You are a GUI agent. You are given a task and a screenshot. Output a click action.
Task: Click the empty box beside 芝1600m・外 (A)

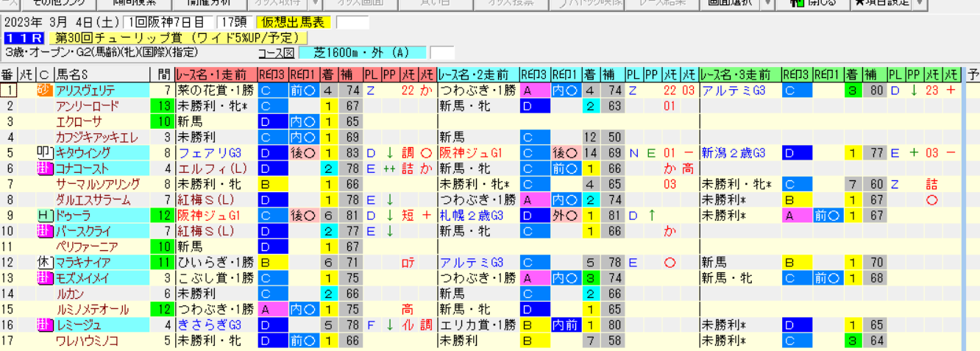(x=442, y=53)
